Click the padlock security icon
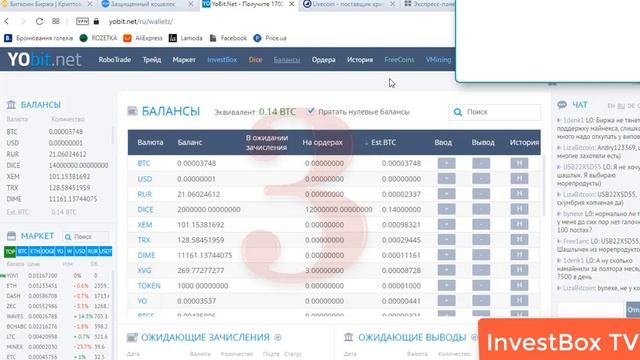640x360 pixels. click(96, 21)
